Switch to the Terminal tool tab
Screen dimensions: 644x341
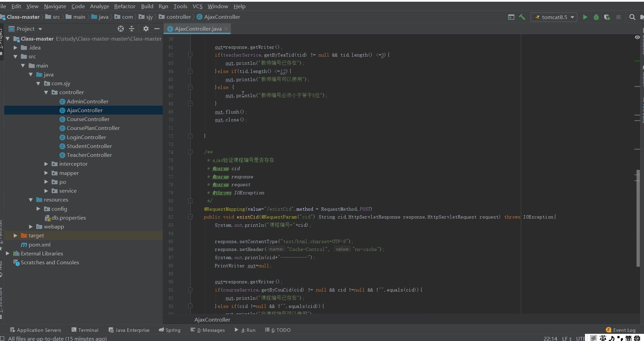pos(85,330)
